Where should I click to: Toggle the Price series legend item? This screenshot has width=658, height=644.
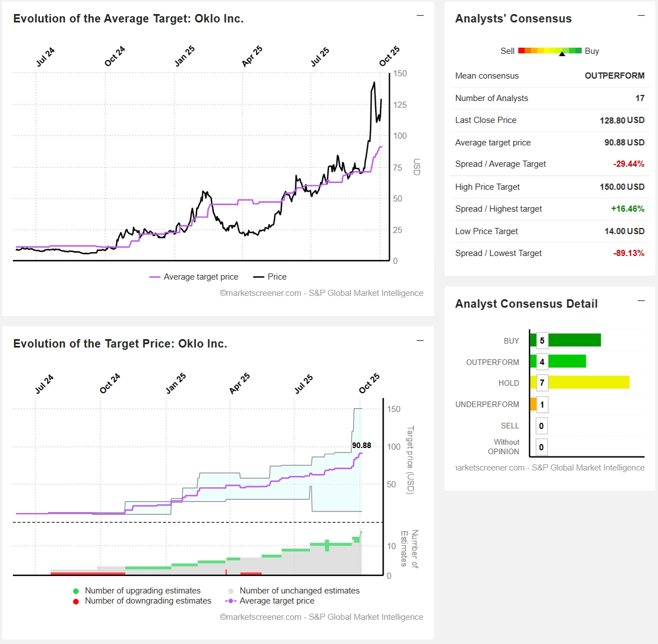pos(270,277)
